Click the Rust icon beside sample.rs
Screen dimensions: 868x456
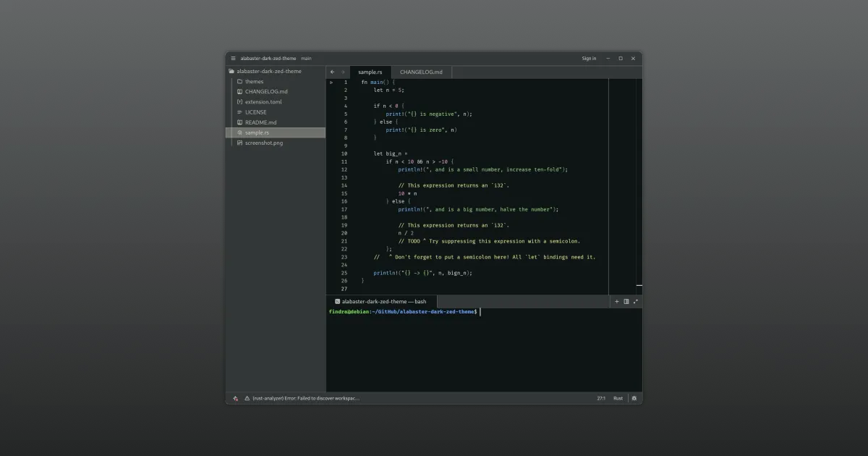(239, 132)
